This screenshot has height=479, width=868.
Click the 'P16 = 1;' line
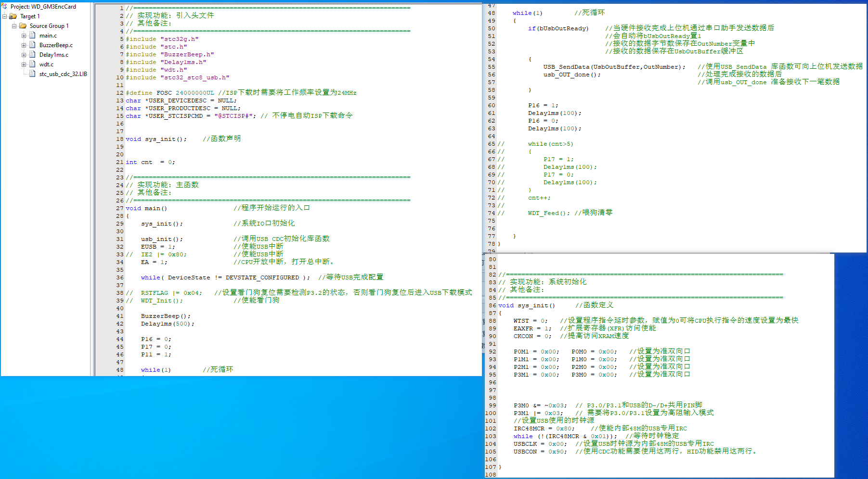[544, 105]
